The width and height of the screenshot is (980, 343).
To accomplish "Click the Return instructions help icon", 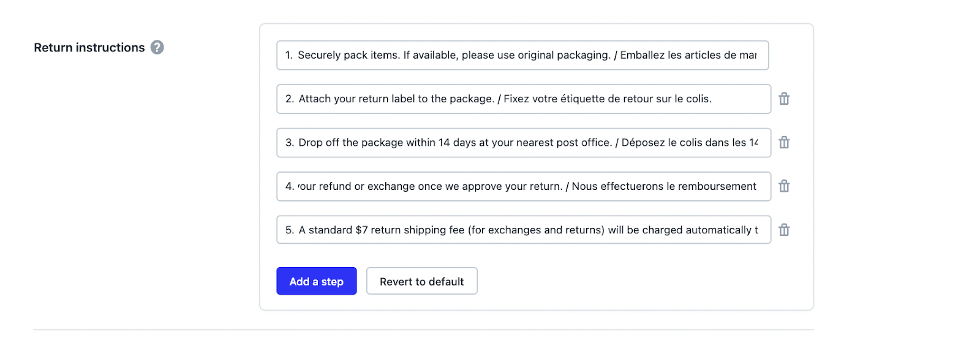I will [157, 47].
